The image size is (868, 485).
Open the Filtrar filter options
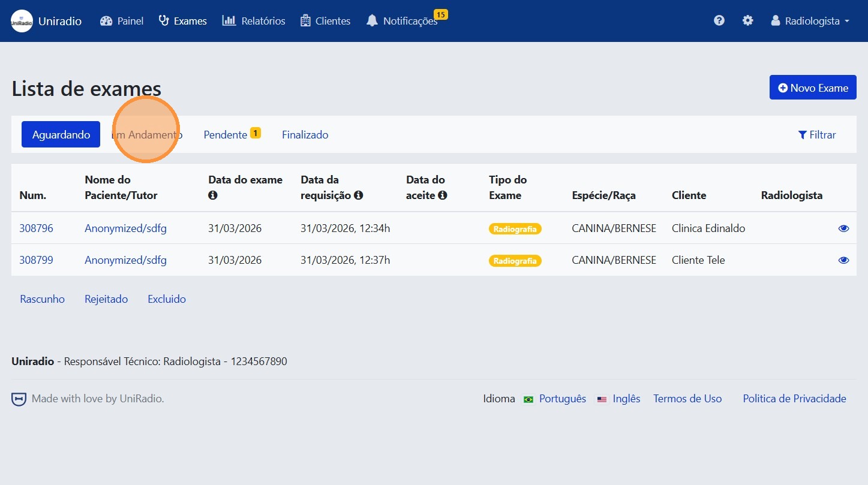[816, 135]
